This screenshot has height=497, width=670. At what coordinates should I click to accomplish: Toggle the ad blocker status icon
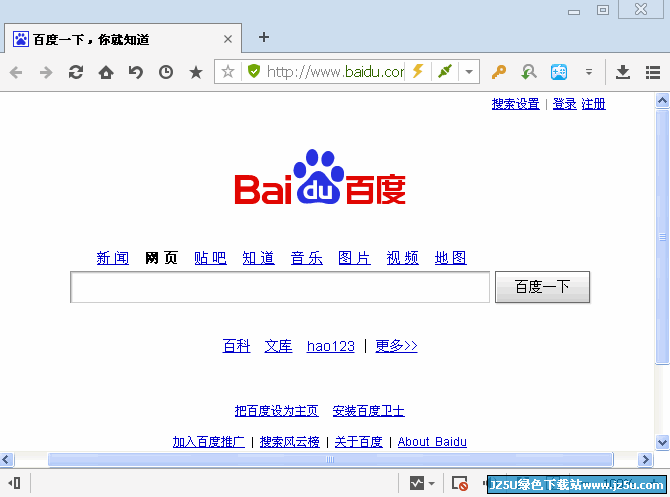pos(460,483)
